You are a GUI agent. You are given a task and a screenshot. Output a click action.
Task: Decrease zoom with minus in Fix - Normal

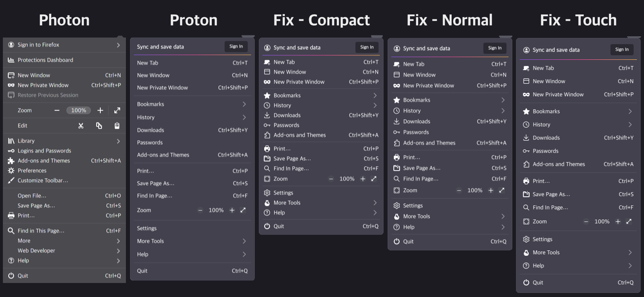(459, 190)
